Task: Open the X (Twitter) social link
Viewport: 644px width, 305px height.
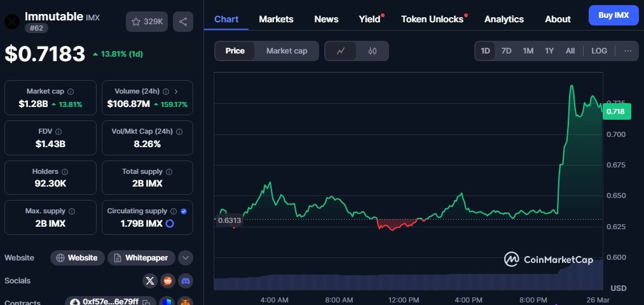Action: pyautogui.click(x=150, y=281)
